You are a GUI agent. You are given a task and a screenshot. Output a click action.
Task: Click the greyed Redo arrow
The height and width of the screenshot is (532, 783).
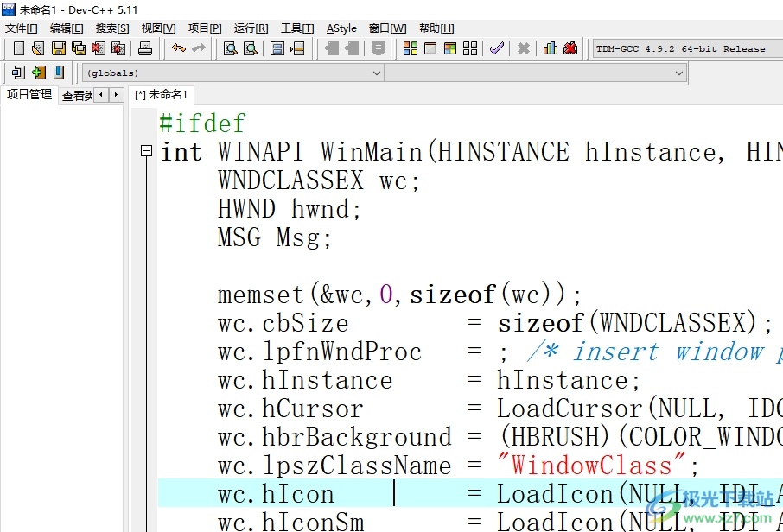199,48
